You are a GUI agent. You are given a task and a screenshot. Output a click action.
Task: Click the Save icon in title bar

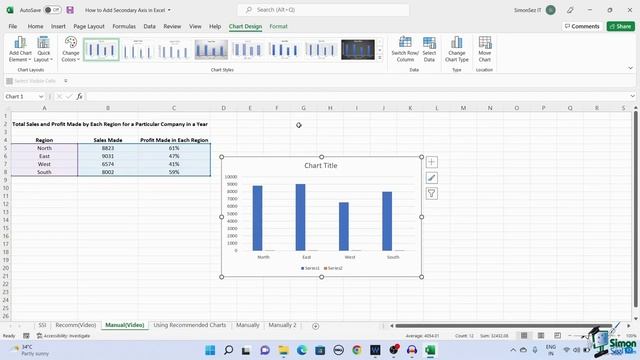point(70,10)
